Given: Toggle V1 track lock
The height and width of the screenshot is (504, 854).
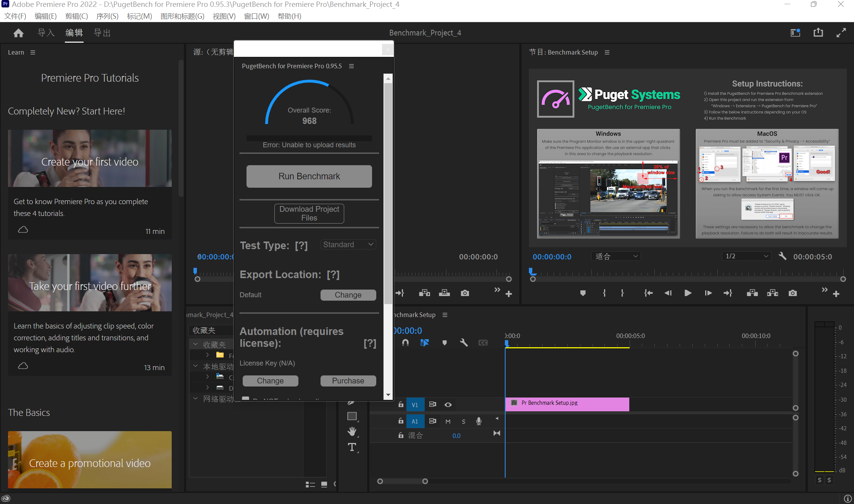Looking at the screenshot, I should 401,404.
